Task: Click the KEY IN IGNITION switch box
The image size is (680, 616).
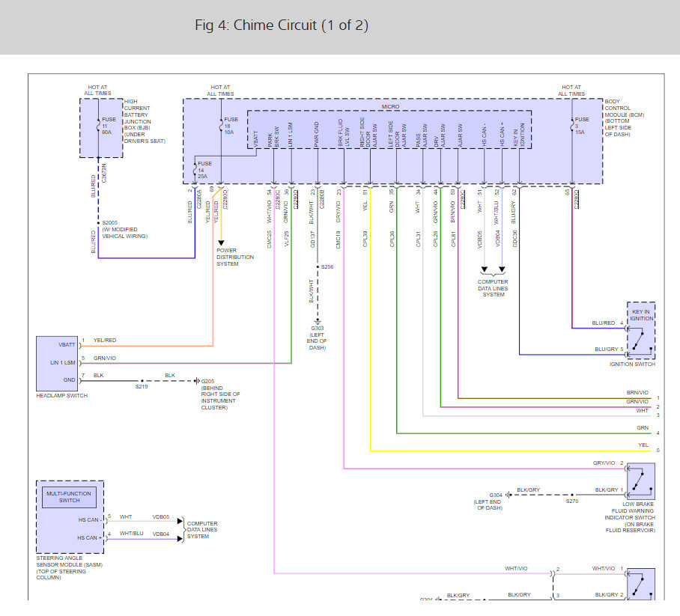Action: pyautogui.click(x=641, y=330)
